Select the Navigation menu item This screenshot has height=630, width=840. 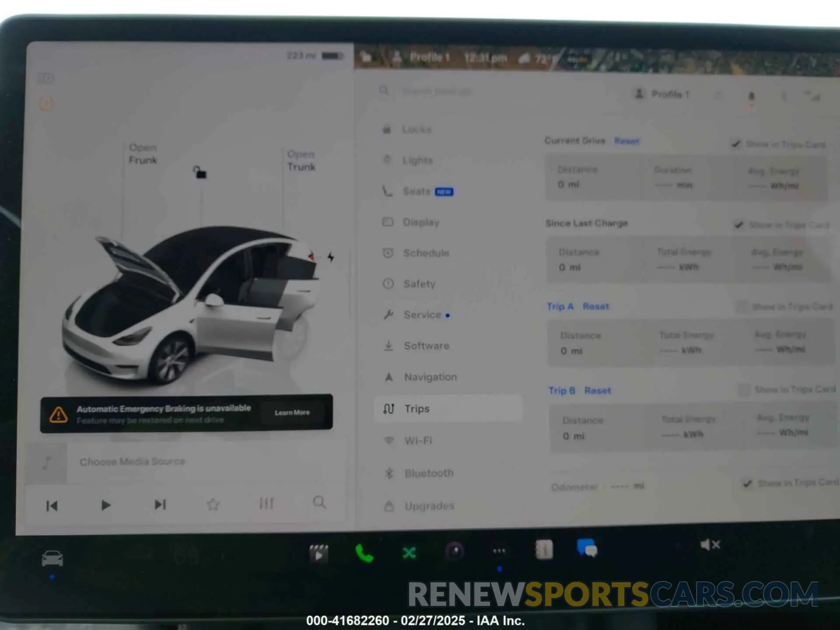pyautogui.click(x=420, y=377)
